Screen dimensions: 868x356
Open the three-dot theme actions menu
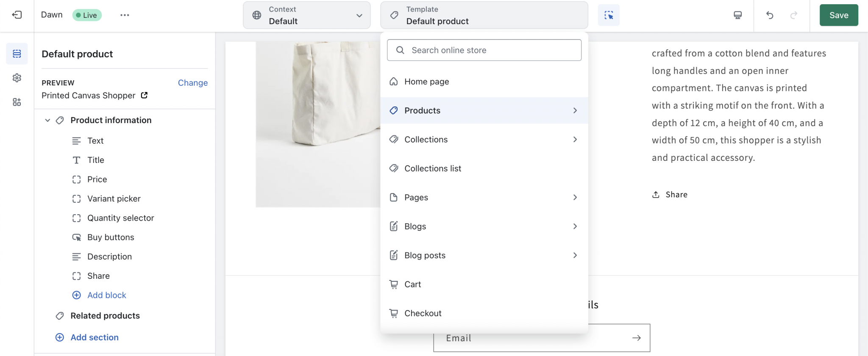[124, 15]
